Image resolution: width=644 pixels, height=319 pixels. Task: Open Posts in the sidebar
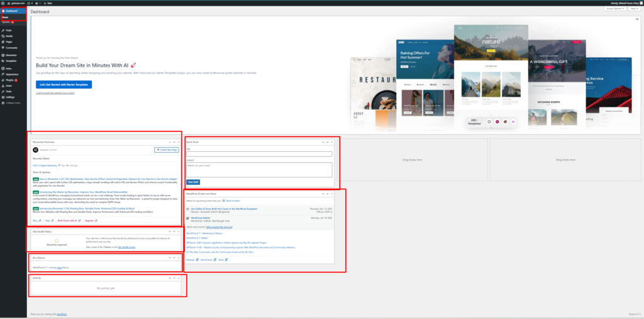[x=9, y=30]
